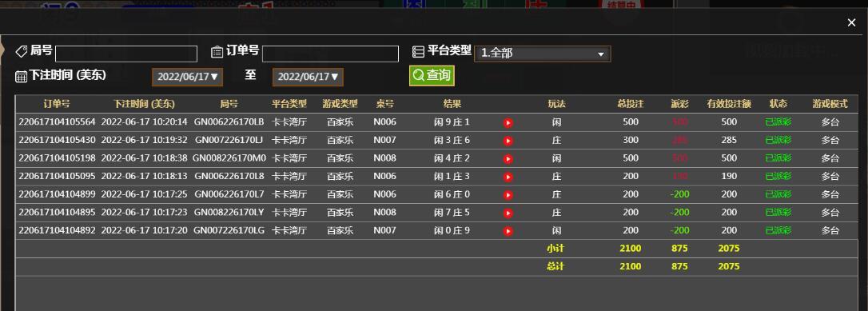Open the start date picker 2022/06/17

(x=188, y=77)
